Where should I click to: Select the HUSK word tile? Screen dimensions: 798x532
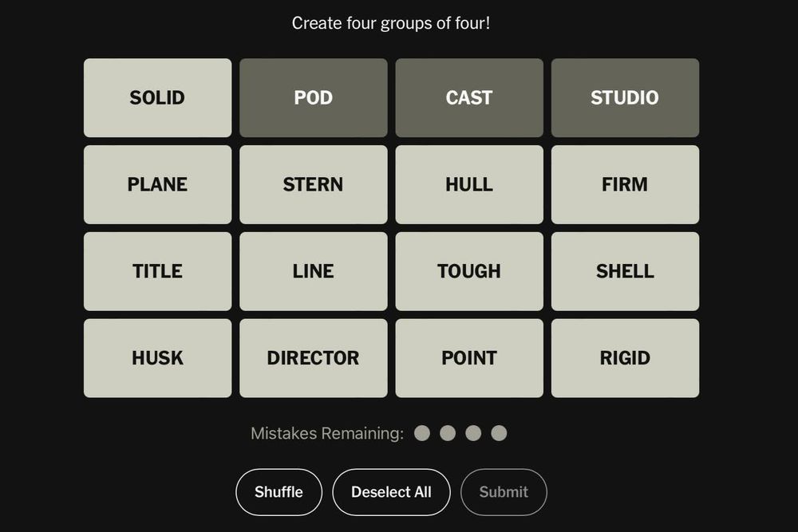click(157, 358)
